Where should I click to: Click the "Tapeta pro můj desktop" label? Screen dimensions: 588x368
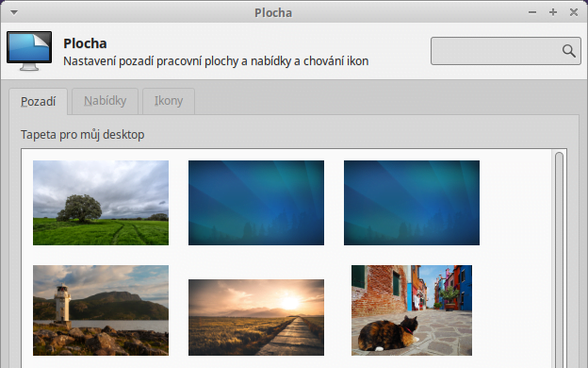click(x=83, y=134)
